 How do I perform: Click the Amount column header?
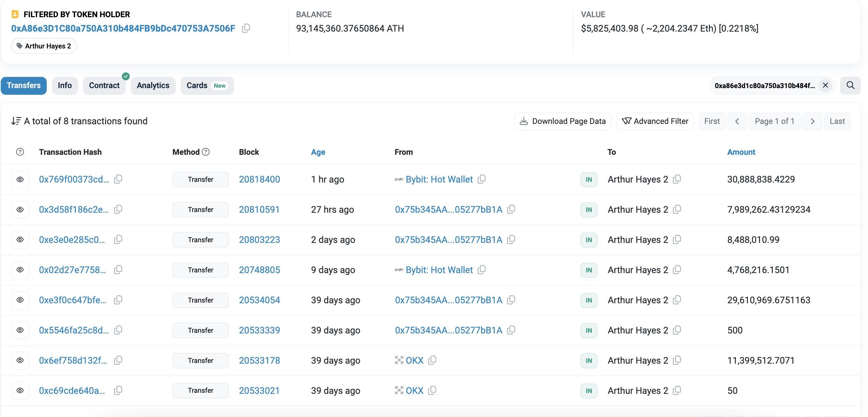point(741,152)
